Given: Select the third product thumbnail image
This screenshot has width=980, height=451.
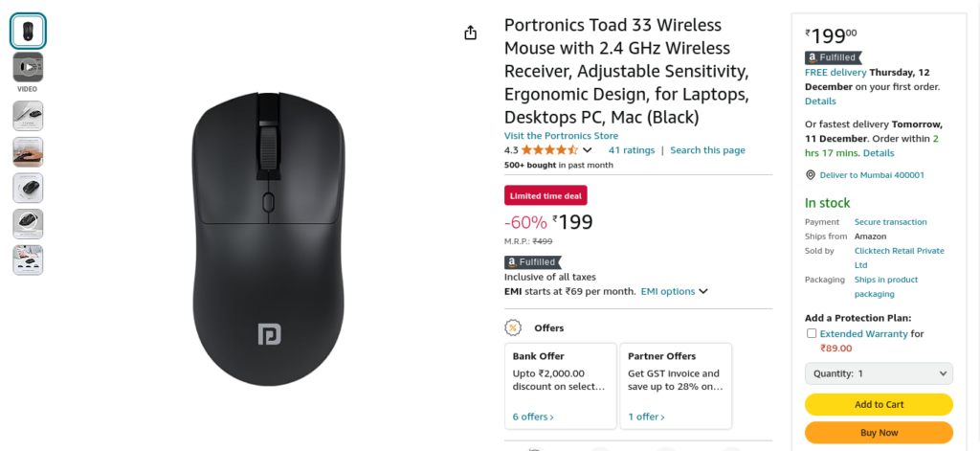Looking at the screenshot, I should point(28,116).
